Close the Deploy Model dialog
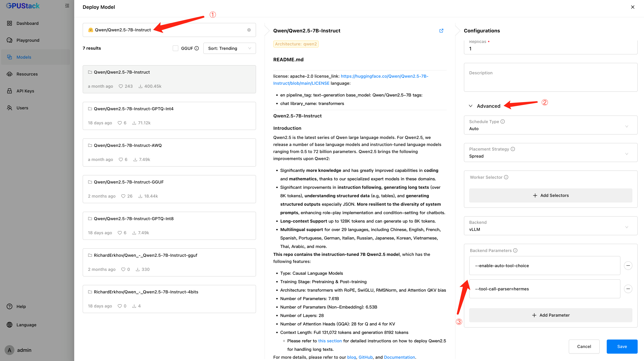644x361 pixels. click(633, 7)
